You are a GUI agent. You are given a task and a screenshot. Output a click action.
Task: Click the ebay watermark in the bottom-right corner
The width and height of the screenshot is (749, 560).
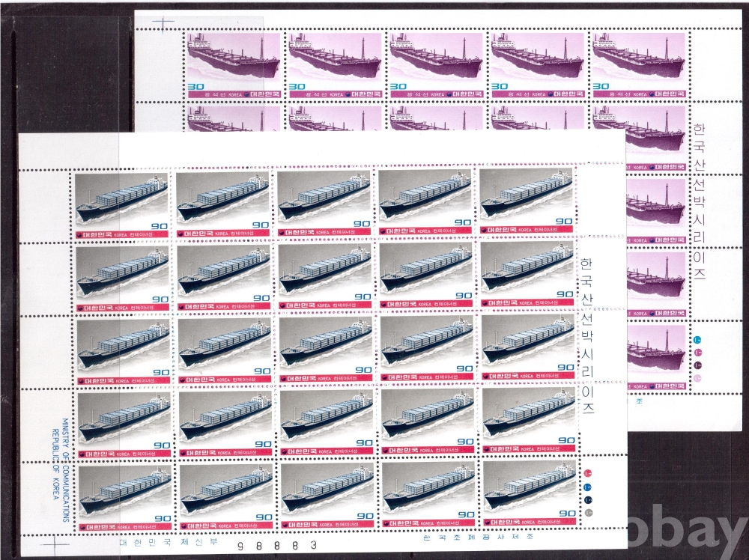(x=684, y=534)
